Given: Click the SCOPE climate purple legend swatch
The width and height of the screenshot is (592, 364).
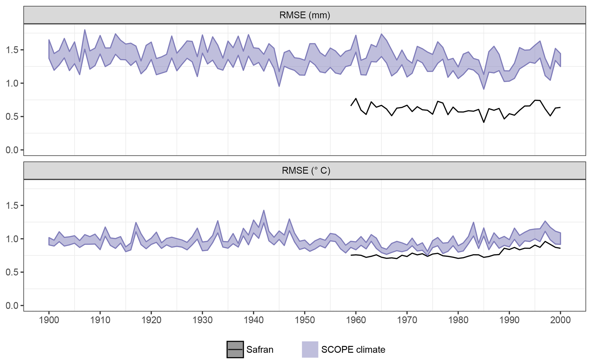Looking at the screenshot, I should 310,349.
